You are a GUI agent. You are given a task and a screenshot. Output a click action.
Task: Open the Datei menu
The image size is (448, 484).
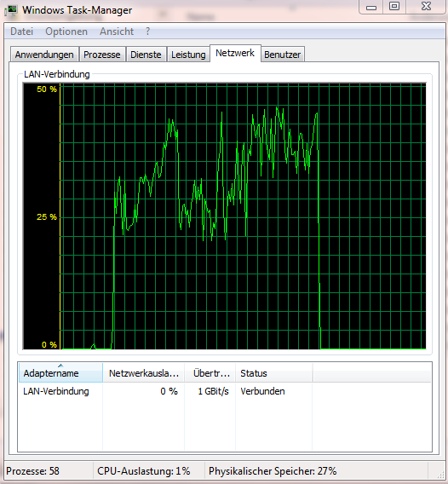click(x=21, y=32)
